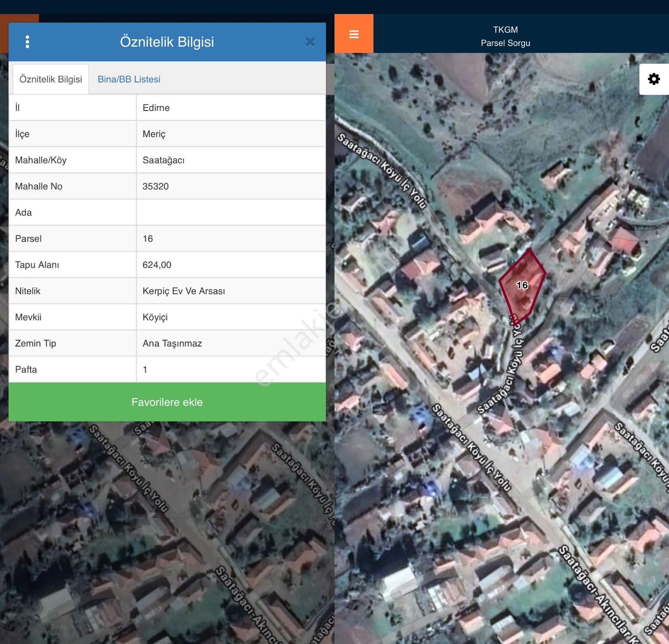Click the Meriç value cell

pos(231,134)
